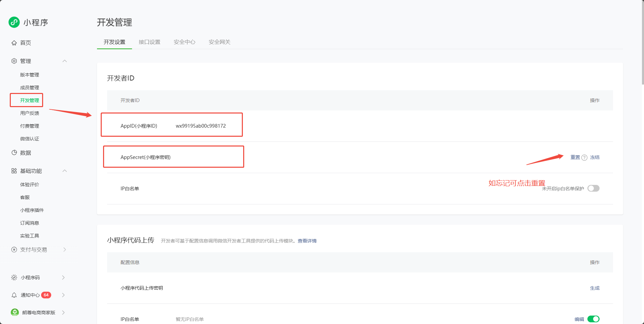Image resolution: width=644 pixels, height=324 pixels.
Task: Enable the IP白名单 protection toggle
Action: (593, 188)
